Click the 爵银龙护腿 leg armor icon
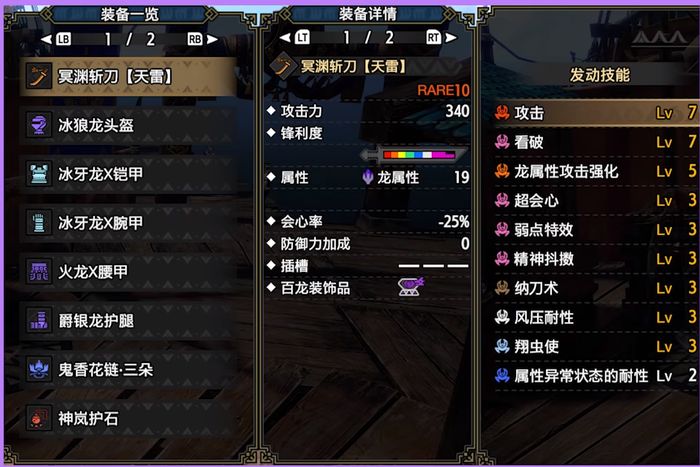The width and height of the screenshot is (700, 467). click(x=39, y=320)
